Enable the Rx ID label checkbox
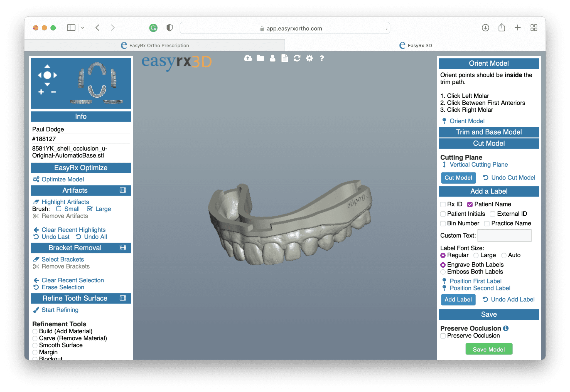 pos(443,204)
